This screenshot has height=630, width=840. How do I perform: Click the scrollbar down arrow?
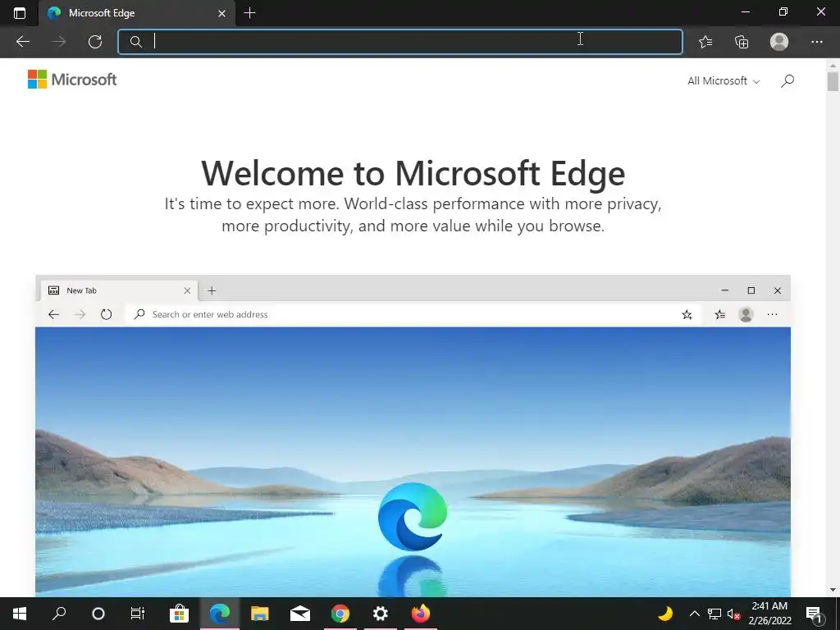point(833,590)
